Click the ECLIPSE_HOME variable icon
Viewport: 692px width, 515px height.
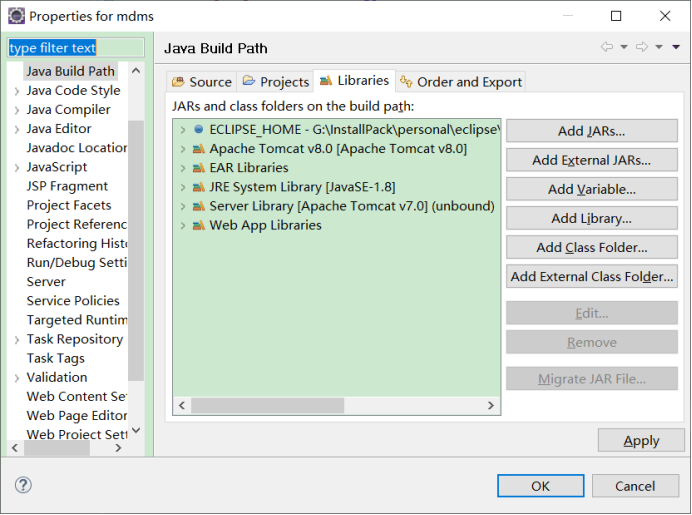click(199, 129)
